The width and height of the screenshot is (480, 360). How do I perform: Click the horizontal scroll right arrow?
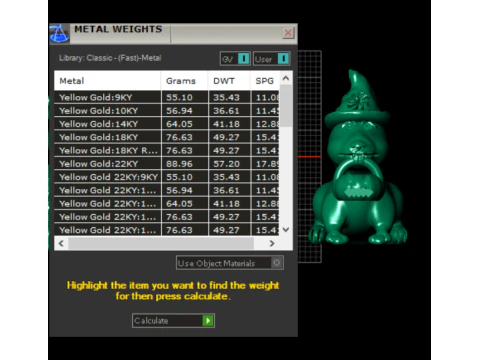272,243
